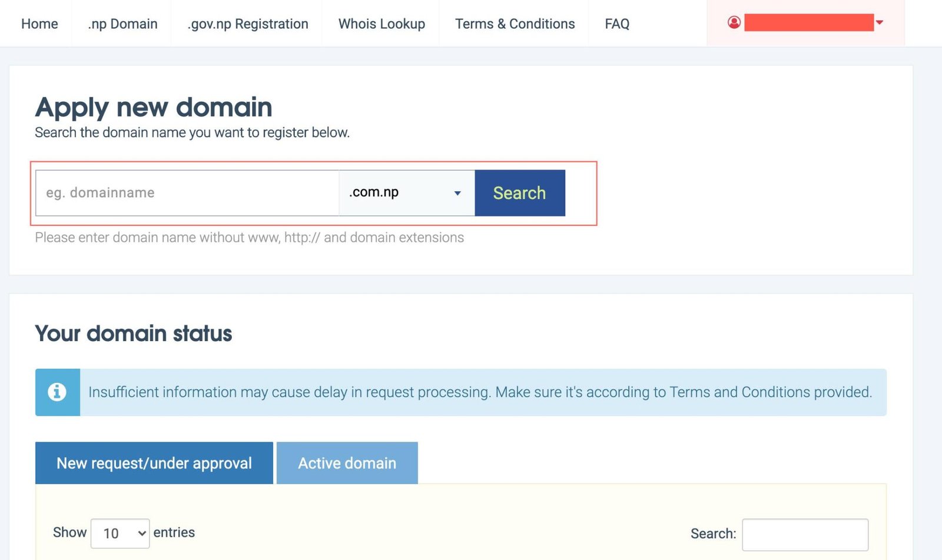The height and width of the screenshot is (560, 942).
Task: Navigate to Whois Lookup
Action: [x=382, y=24]
